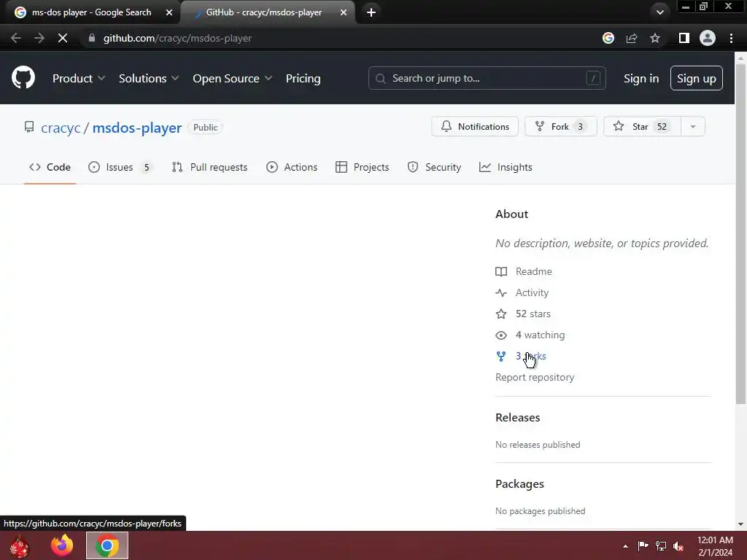Go forward in browser history
The image size is (747, 560).
pos(39,38)
